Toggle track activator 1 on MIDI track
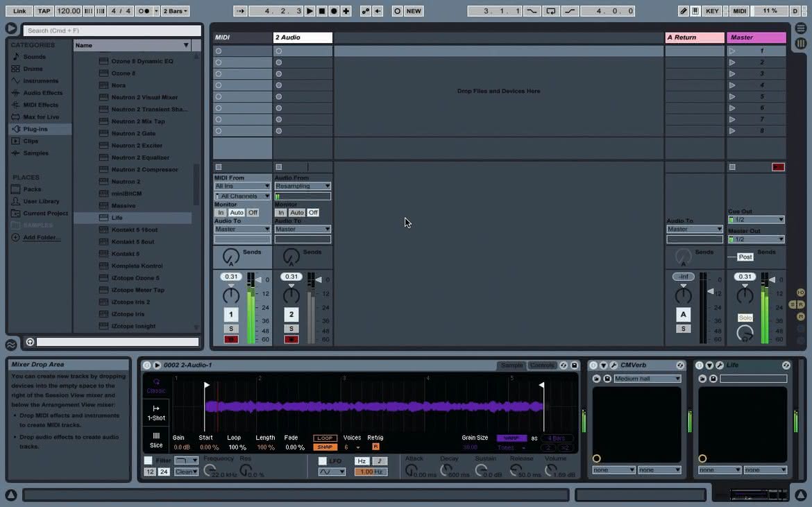 pos(231,314)
